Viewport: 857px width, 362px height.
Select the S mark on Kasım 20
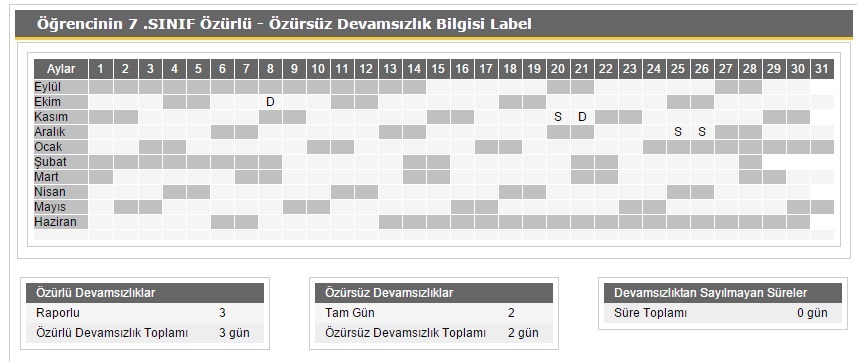click(557, 116)
